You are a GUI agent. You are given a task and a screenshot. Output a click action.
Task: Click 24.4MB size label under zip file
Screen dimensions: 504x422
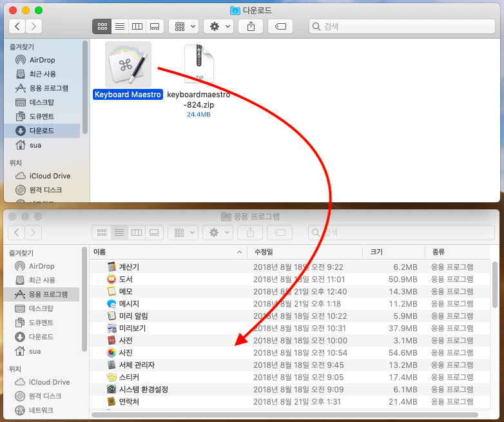click(x=199, y=115)
